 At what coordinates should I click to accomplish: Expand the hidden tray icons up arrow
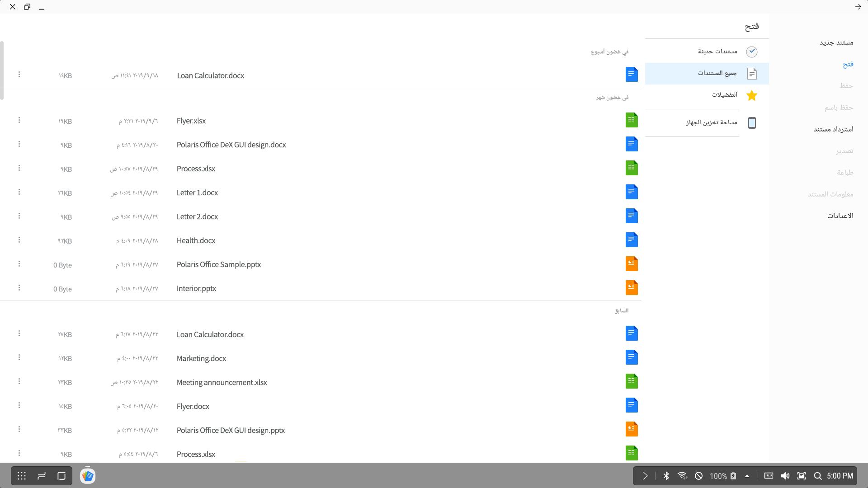747,476
